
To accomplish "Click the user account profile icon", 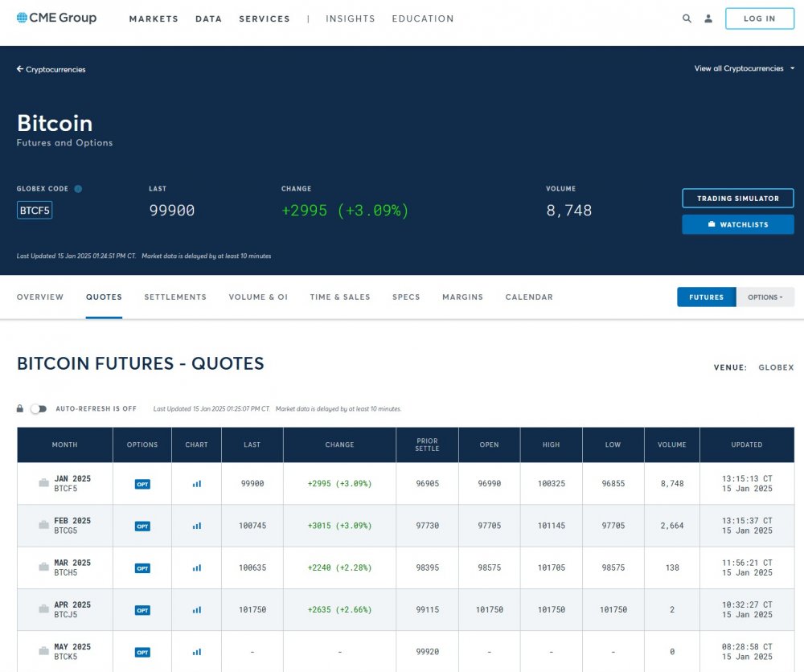I will pos(708,18).
